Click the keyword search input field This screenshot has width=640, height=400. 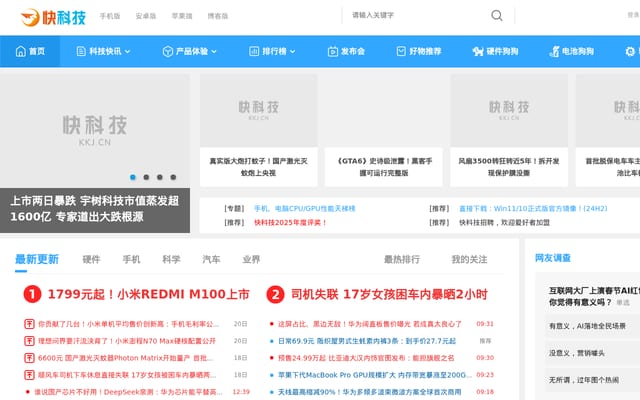[x=416, y=16]
